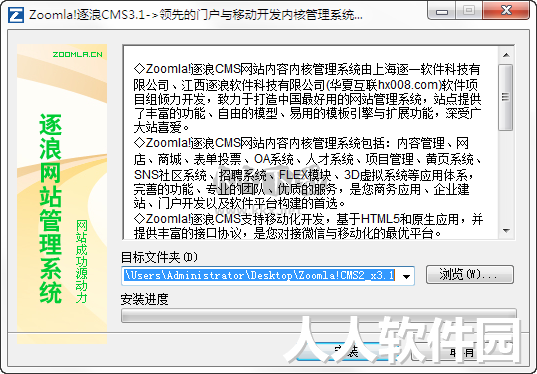Click the 逐浪网站管理系统 vertical banner text
This screenshot has width=537, height=374.
pos(50,208)
